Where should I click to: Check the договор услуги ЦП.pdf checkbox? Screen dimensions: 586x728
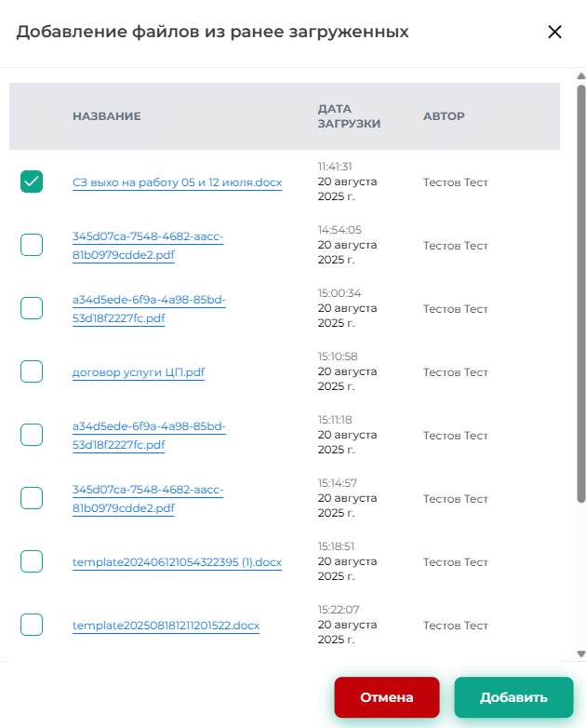(x=32, y=371)
